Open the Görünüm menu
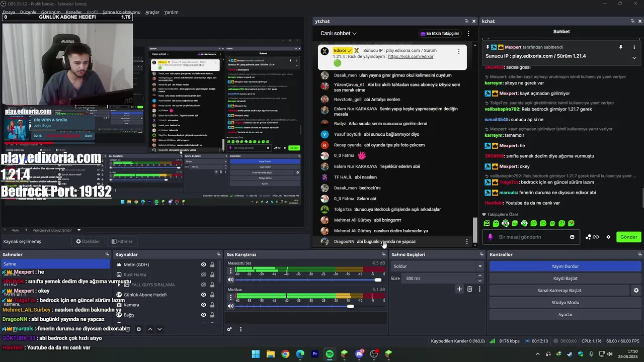Viewport: 644px width, 362px height. click(x=51, y=12)
